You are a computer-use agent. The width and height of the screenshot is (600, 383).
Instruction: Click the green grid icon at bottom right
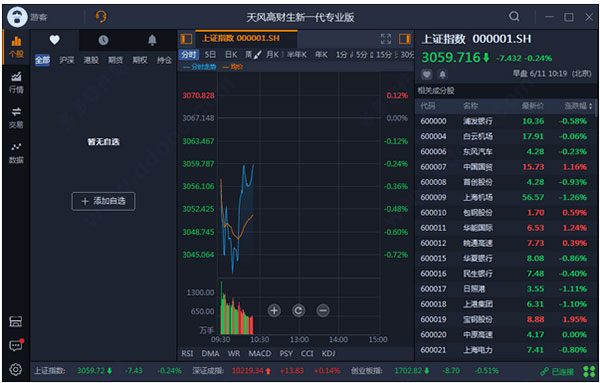tap(589, 371)
